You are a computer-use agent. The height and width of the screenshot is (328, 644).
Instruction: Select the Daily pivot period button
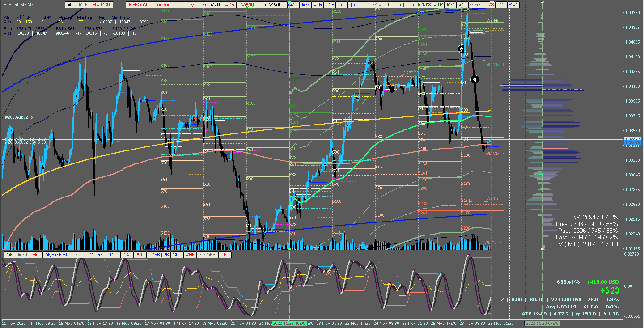188,5
